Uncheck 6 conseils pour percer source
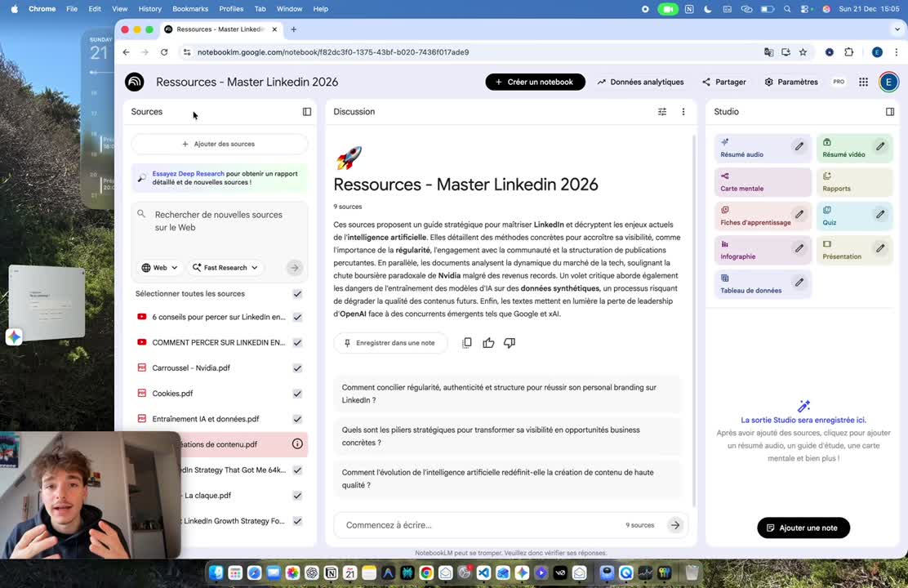908x588 pixels. point(297,317)
